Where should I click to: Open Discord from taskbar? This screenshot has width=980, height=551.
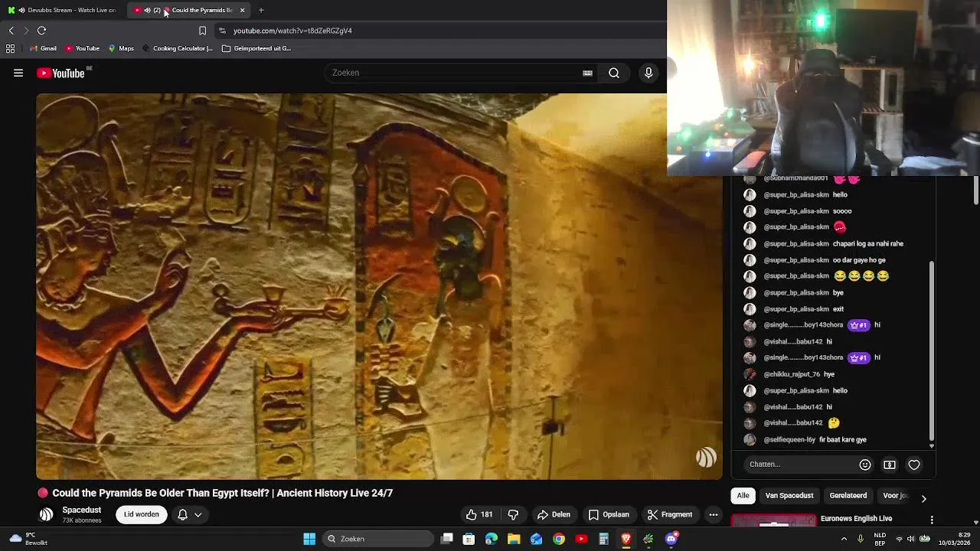[x=671, y=539]
